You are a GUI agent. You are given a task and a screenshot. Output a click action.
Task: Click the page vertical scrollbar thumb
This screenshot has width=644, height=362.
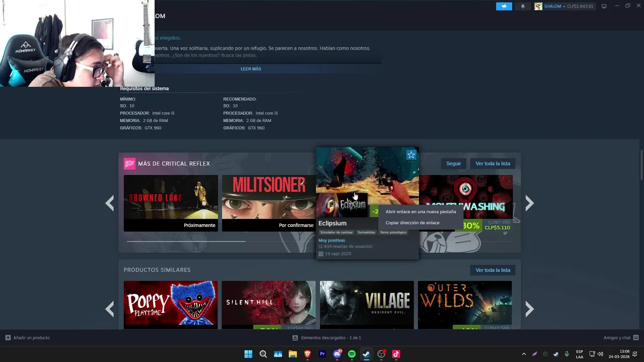point(641,165)
